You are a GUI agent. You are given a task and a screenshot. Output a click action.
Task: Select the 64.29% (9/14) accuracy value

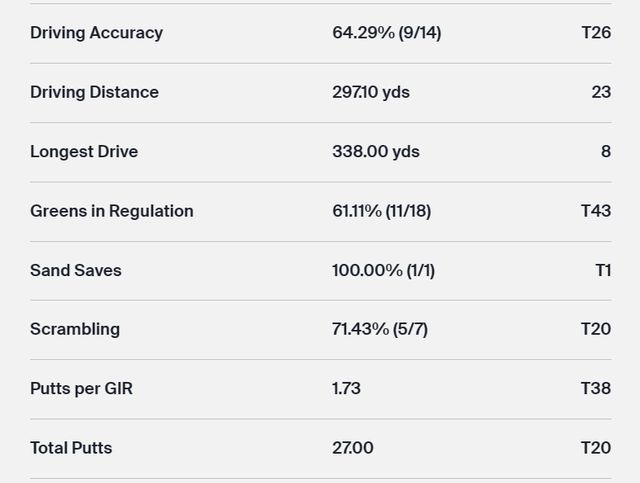pos(386,33)
